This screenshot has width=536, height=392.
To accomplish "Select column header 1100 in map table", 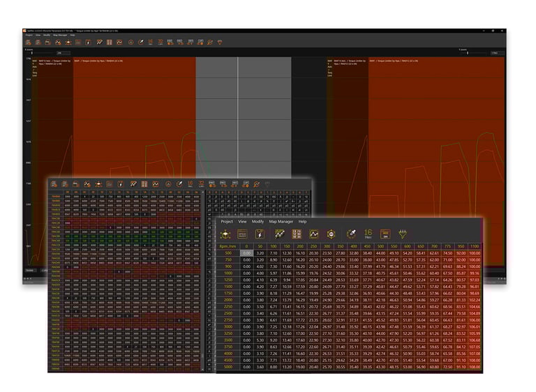I will [475, 246].
